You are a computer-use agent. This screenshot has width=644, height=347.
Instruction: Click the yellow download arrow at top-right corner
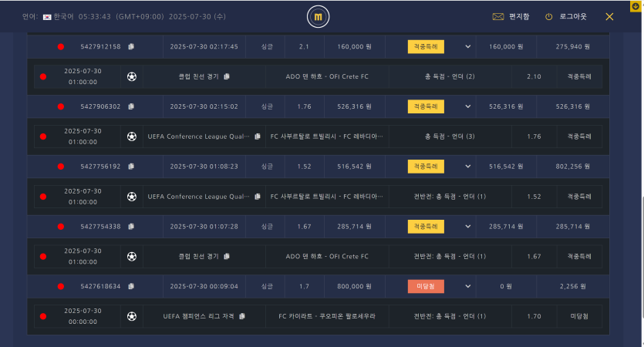pos(636,6)
